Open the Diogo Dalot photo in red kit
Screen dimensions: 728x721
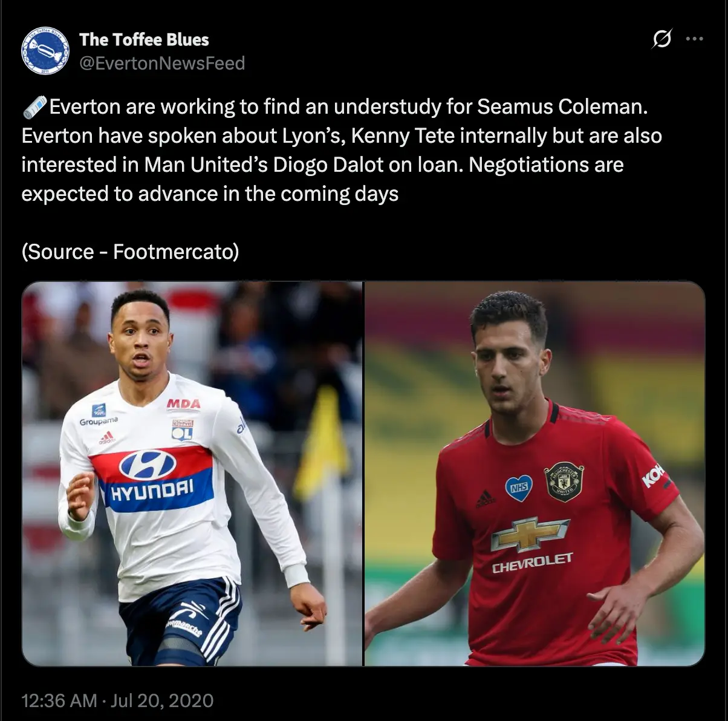pyautogui.click(x=535, y=474)
